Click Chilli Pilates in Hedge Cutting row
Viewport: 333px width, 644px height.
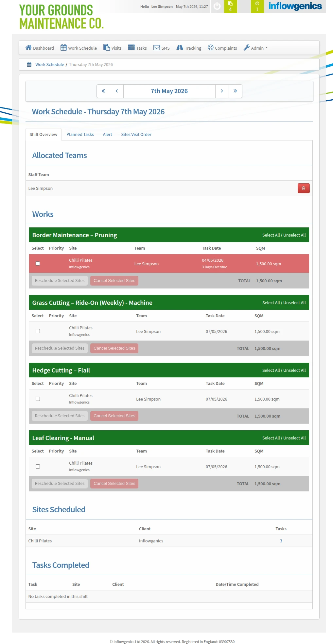coord(81,395)
